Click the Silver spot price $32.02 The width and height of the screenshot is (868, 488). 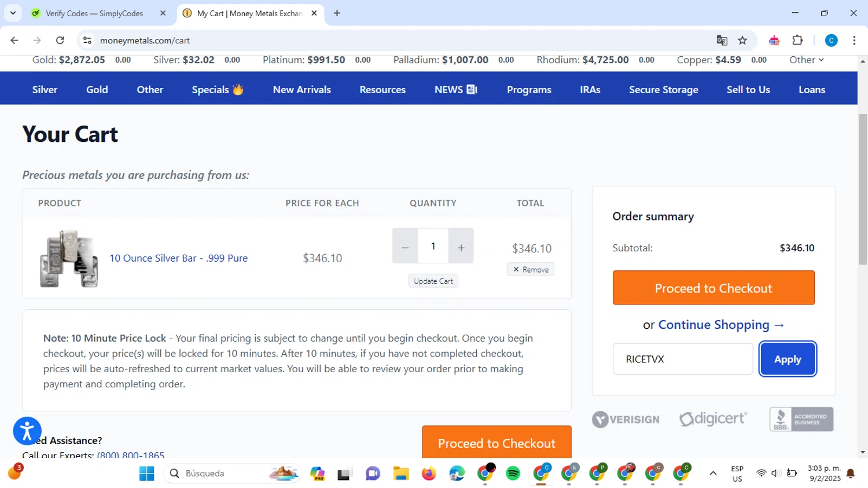198,60
